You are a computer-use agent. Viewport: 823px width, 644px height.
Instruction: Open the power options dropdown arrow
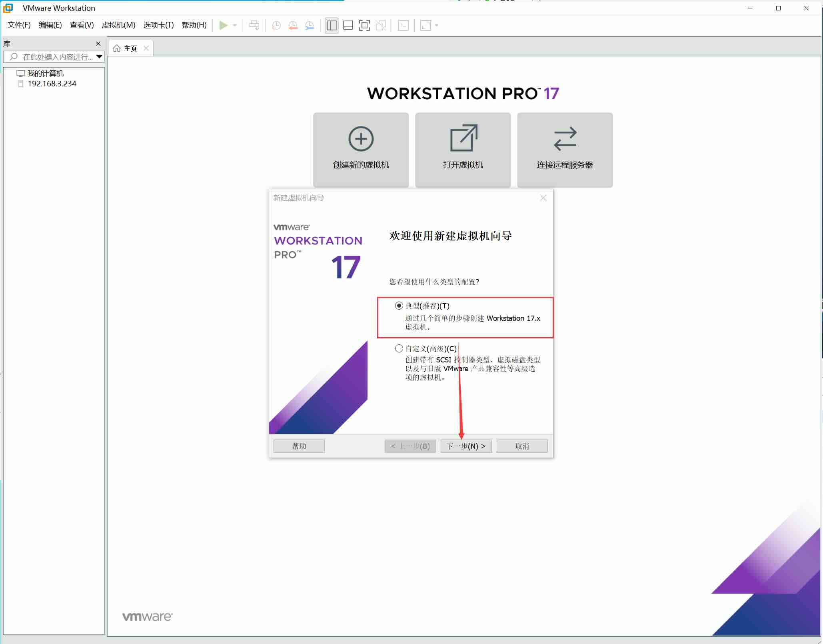(x=235, y=26)
